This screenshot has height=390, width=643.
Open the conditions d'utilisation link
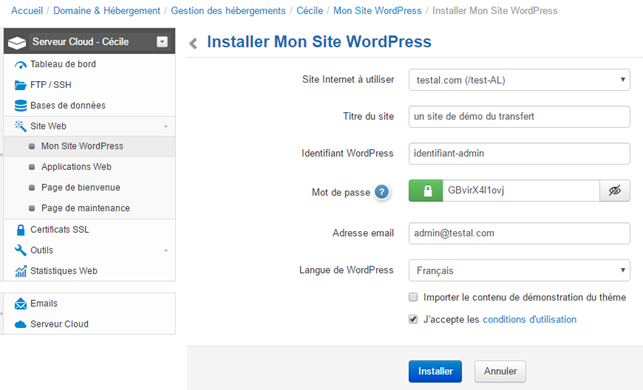click(529, 319)
